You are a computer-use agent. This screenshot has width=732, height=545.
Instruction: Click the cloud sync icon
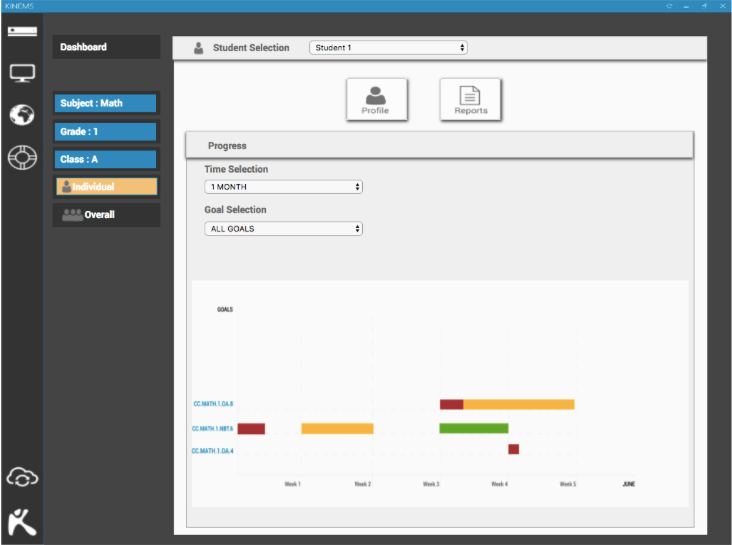click(22, 478)
